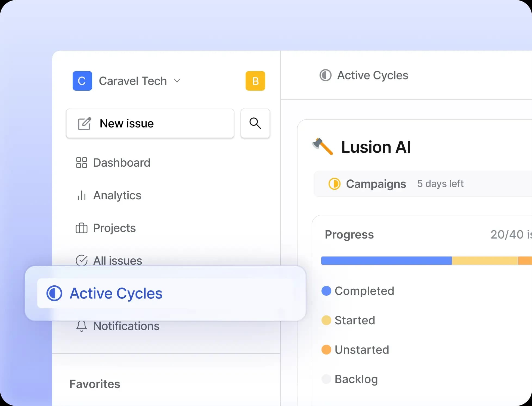This screenshot has height=406, width=532.
Task: Open the Caravel Tech workspace switcher
Action: (x=133, y=81)
